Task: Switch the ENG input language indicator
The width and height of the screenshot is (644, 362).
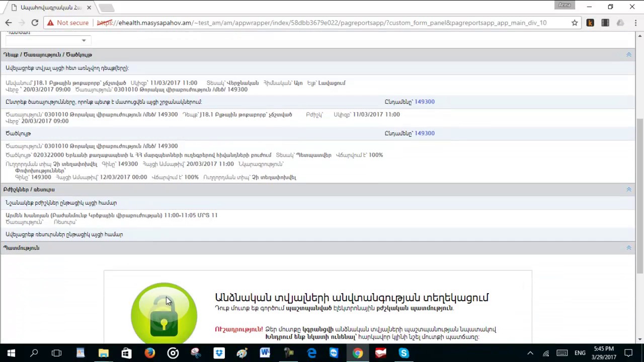Action: (x=580, y=353)
